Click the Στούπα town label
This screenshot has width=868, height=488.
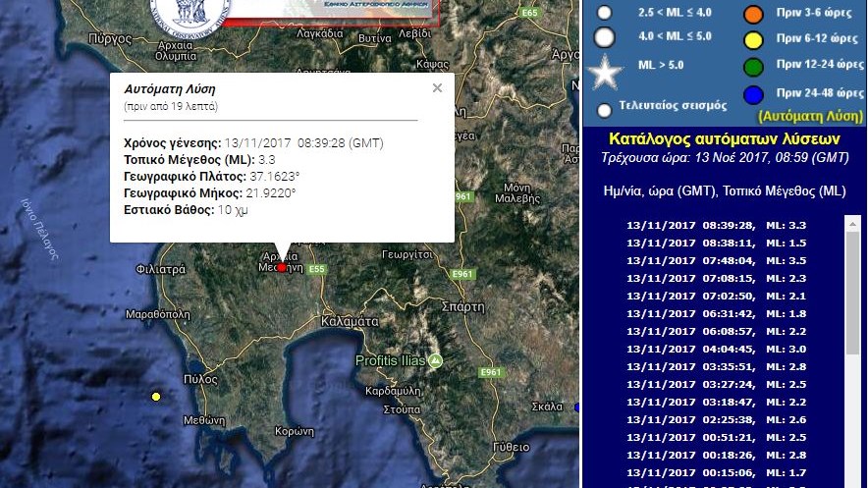coord(402,410)
